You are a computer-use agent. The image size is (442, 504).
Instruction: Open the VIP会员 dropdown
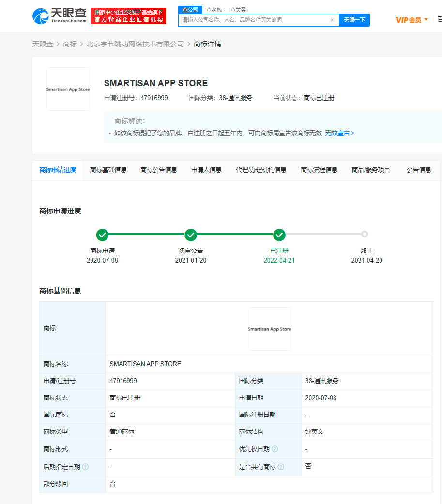click(x=412, y=20)
